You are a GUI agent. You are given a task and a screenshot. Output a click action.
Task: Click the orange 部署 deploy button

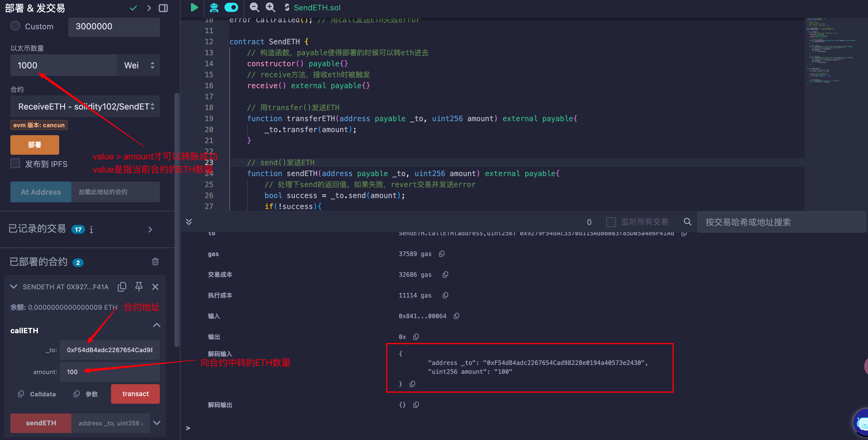tap(35, 145)
